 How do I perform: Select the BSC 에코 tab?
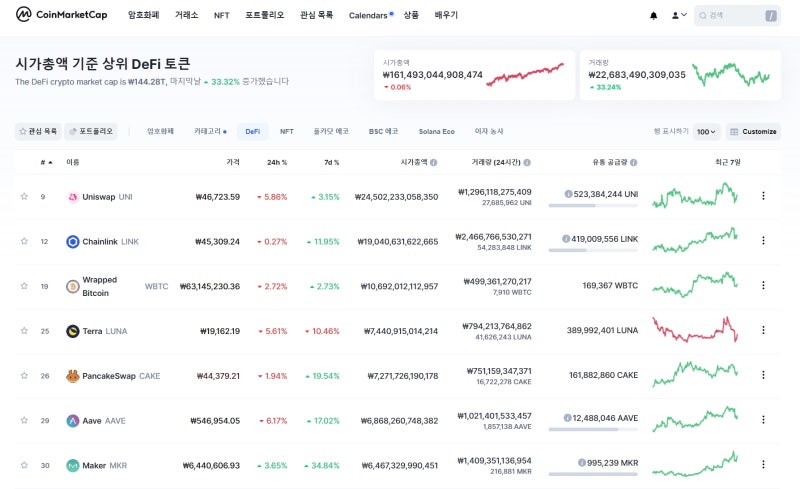tap(383, 131)
